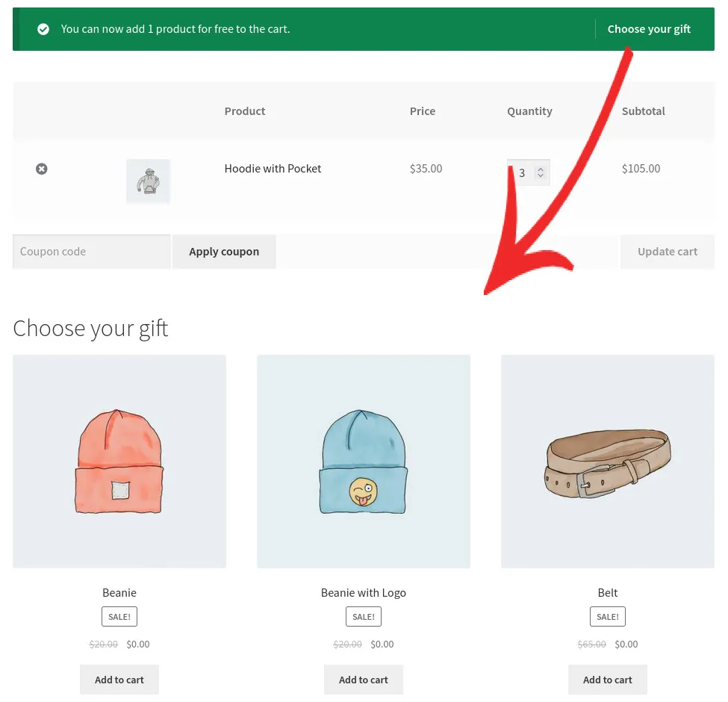The image size is (728, 702).
Task: Add Belt to cart for free
Action: click(x=607, y=680)
